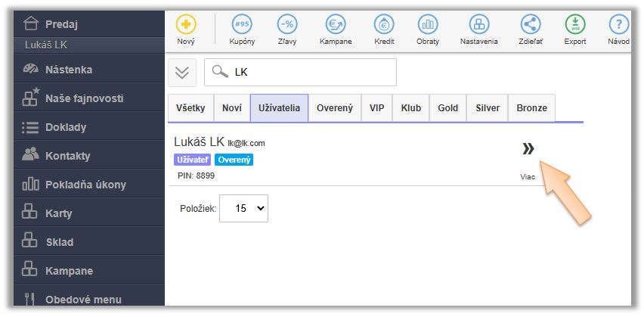Open the Návod help icon

(x=618, y=24)
